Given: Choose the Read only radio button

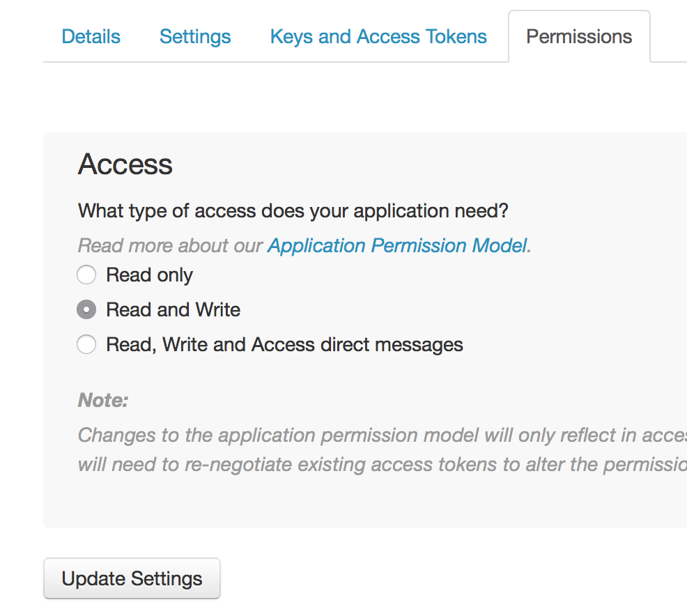Looking at the screenshot, I should [86, 275].
